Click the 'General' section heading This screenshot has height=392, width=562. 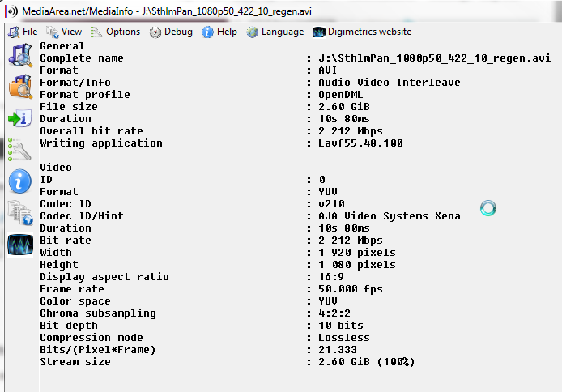[62, 46]
